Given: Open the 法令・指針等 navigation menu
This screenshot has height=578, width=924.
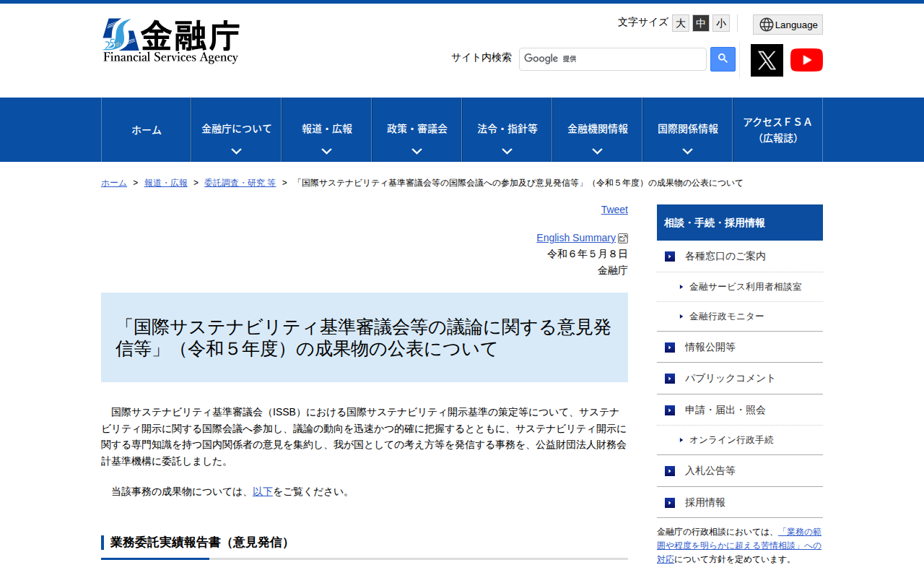Looking at the screenshot, I should [507, 130].
